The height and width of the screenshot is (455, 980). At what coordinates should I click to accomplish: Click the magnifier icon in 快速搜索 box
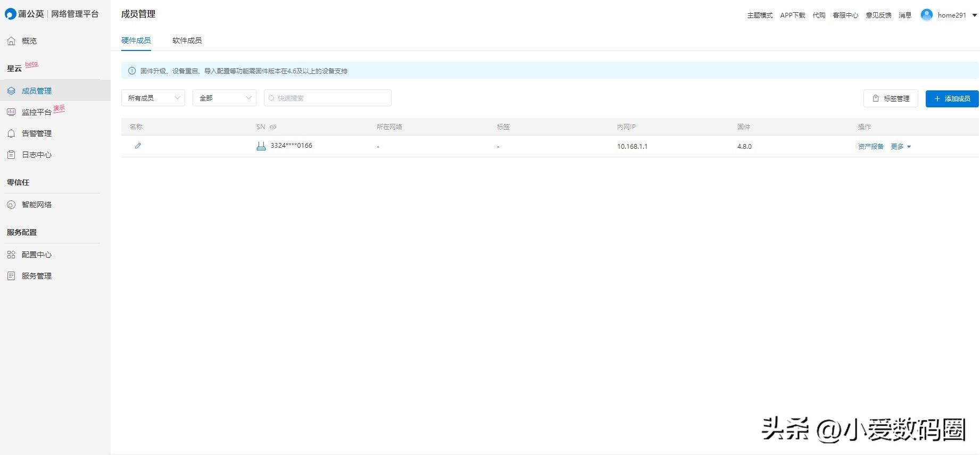click(272, 98)
